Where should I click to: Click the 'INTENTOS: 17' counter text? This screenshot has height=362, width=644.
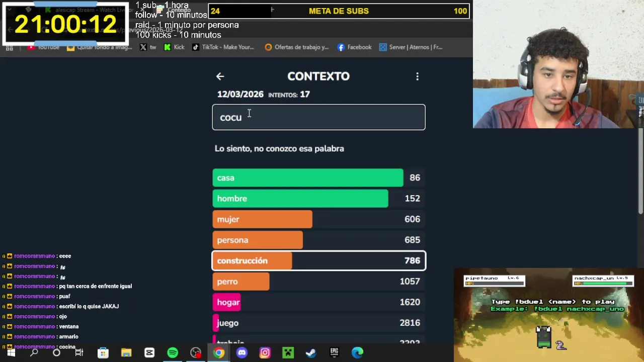tap(289, 95)
